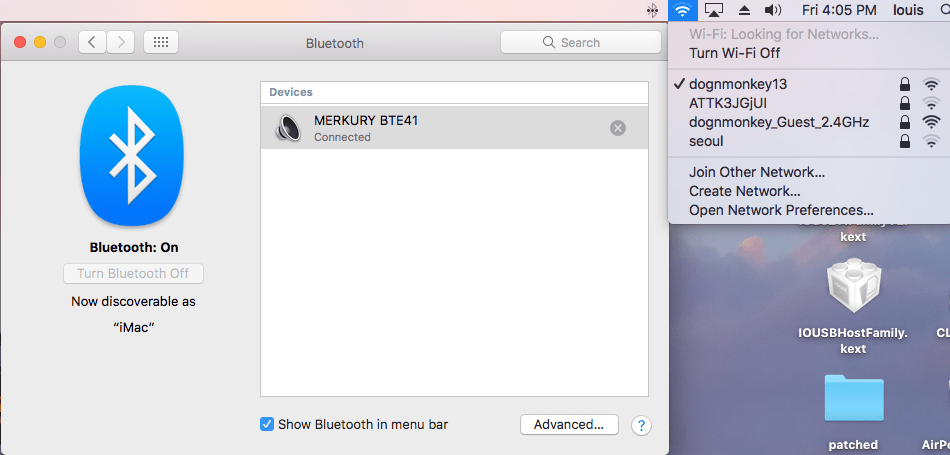The height and width of the screenshot is (455, 950).
Task: Connect to ATTK3JGjUI network
Action: point(728,103)
